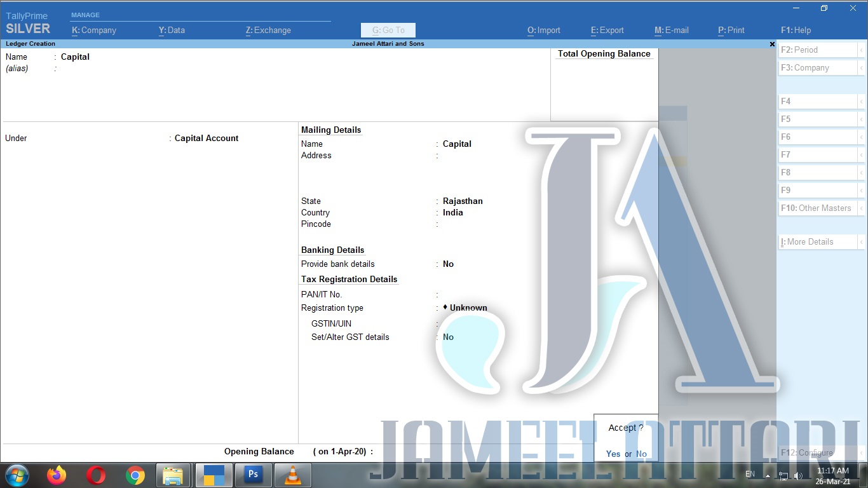The height and width of the screenshot is (488, 868).
Task: Open the E: Export menu
Action: pyautogui.click(x=607, y=30)
